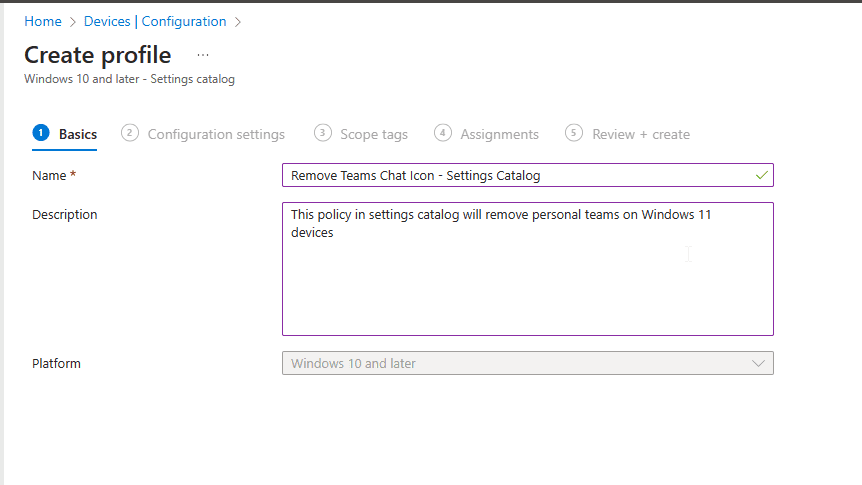
Task: Click the chevron after Devices | Configuration
Action: [x=238, y=21]
